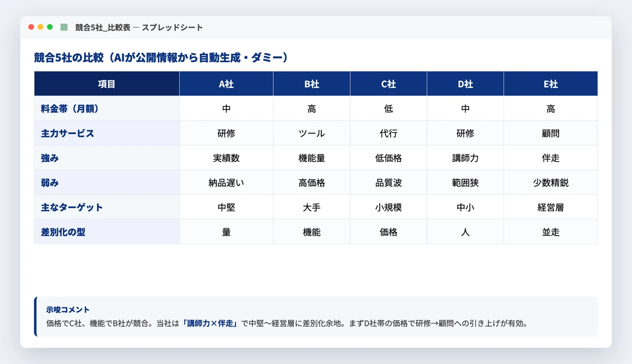Click the 講師力 cell in table
The width and height of the screenshot is (632, 364).
[x=466, y=158]
